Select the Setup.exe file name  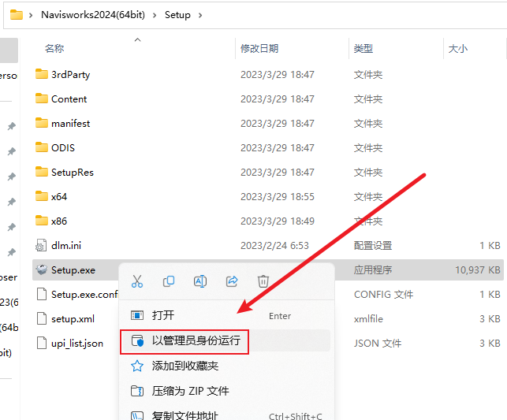coord(73,270)
